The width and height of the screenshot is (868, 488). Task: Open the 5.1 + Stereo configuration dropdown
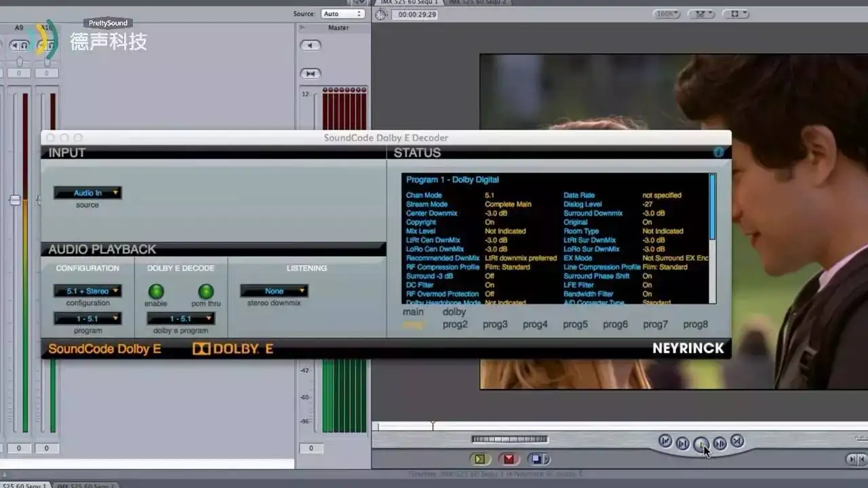(87, 290)
